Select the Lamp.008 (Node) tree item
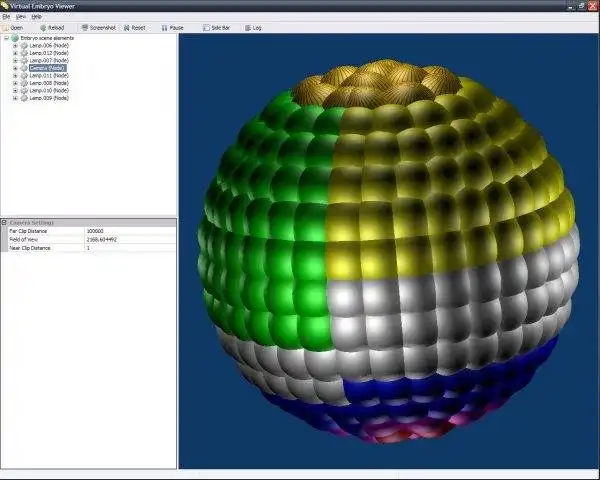The width and height of the screenshot is (600, 480). 49,83
